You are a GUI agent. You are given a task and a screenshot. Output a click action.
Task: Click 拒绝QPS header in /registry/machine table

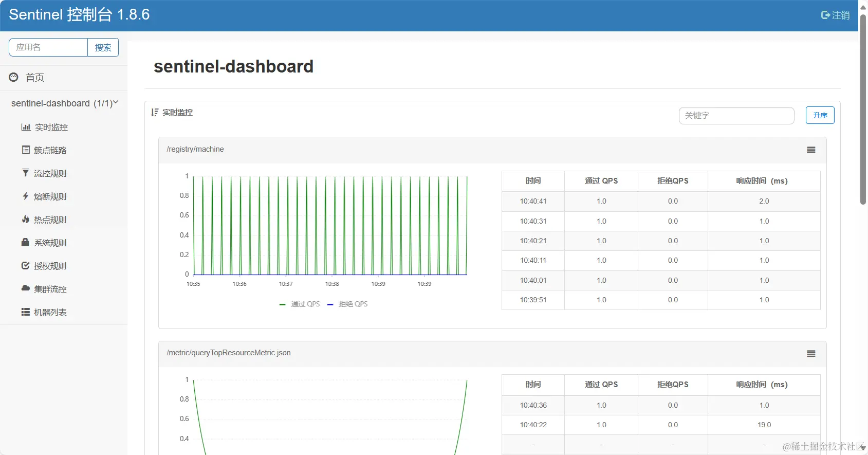[673, 181]
